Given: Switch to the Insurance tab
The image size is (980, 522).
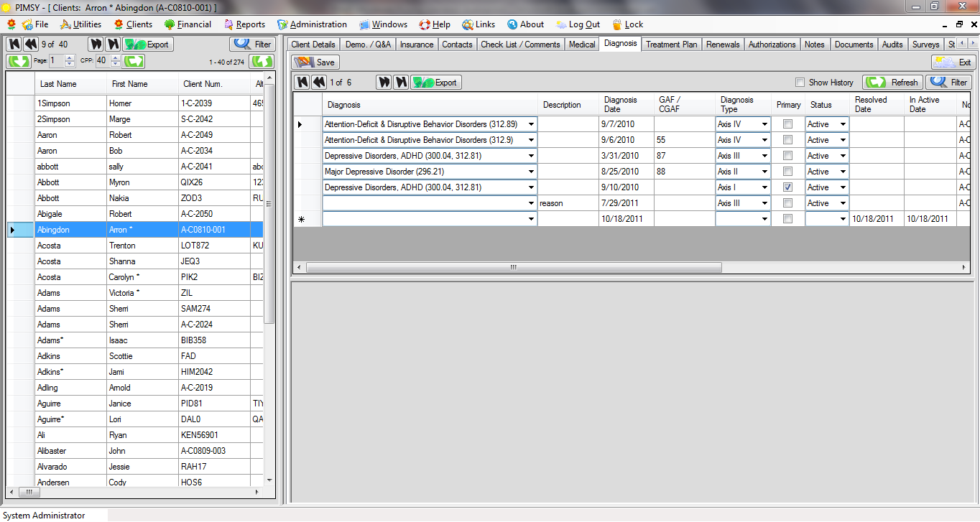Looking at the screenshot, I should pos(417,45).
